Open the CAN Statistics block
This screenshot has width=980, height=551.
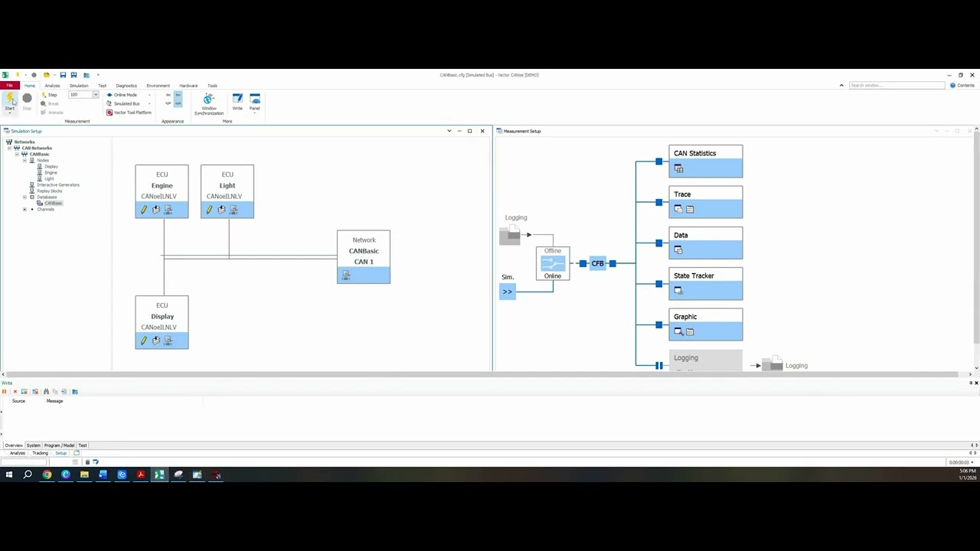[705, 161]
